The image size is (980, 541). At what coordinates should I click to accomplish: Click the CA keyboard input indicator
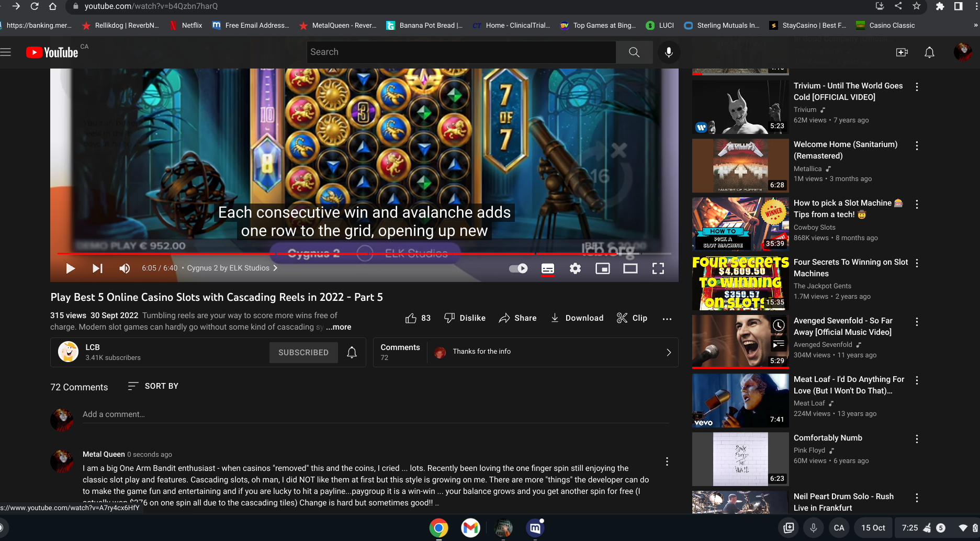click(x=839, y=528)
